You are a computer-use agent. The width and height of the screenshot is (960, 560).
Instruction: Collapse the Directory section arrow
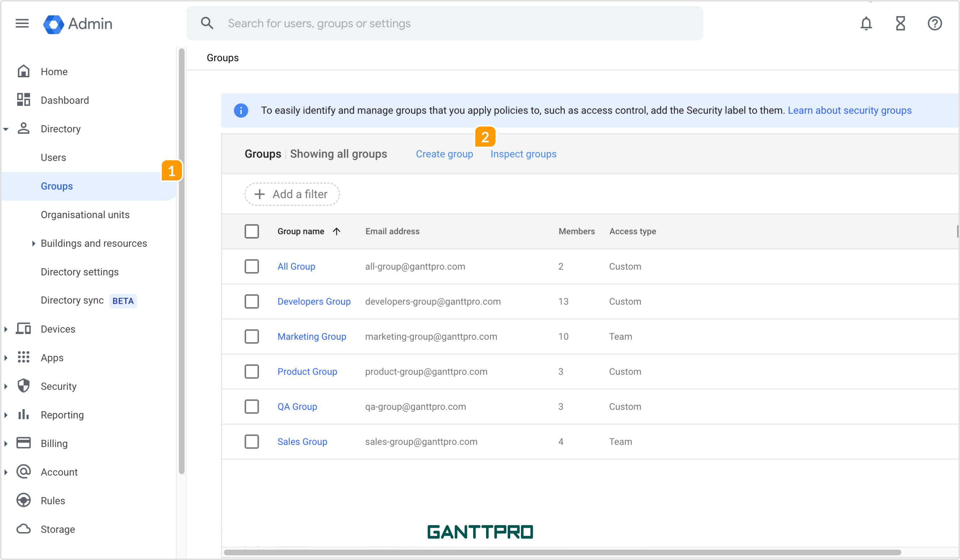[x=6, y=129]
